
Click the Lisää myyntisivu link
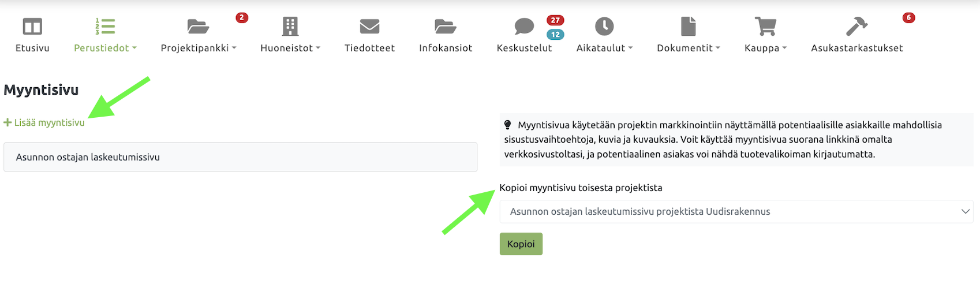point(49,122)
